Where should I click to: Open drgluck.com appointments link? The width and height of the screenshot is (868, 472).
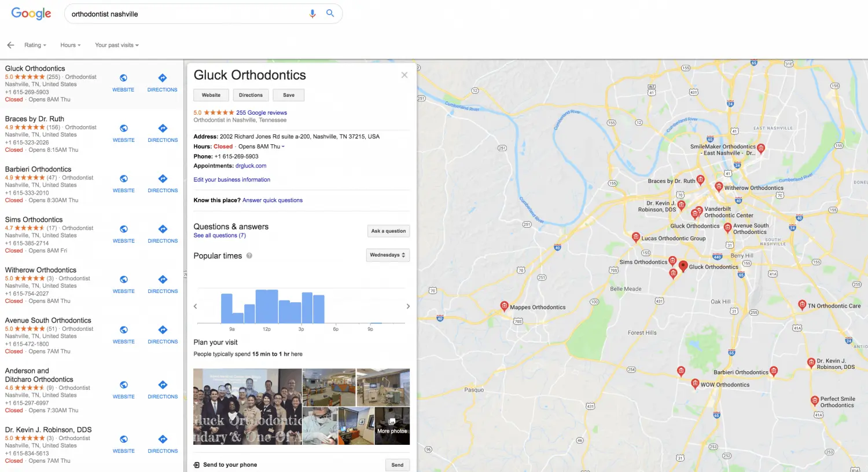[x=251, y=166]
